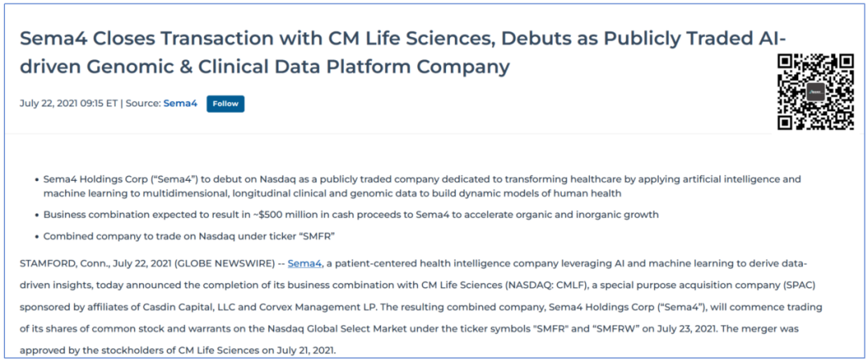
Task: Click the logo in the QR code center
Action: click(816, 93)
